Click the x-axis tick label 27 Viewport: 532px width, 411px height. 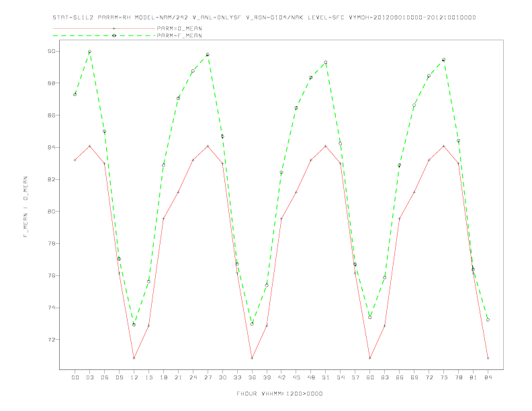click(x=208, y=377)
